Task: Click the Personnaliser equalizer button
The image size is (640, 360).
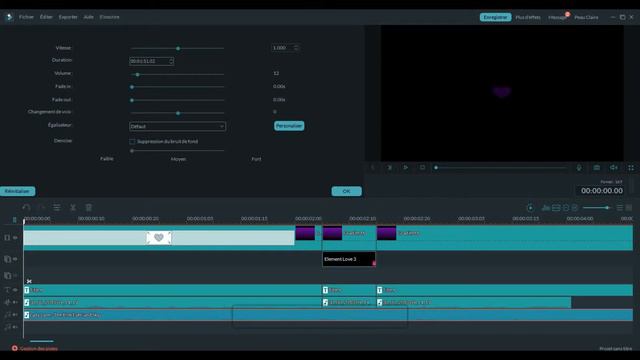Action: [289, 126]
